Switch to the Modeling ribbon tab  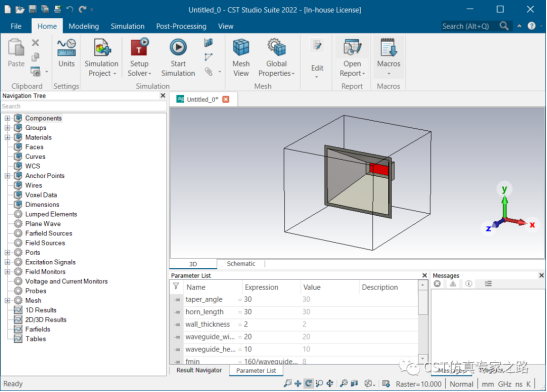(84, 27)
